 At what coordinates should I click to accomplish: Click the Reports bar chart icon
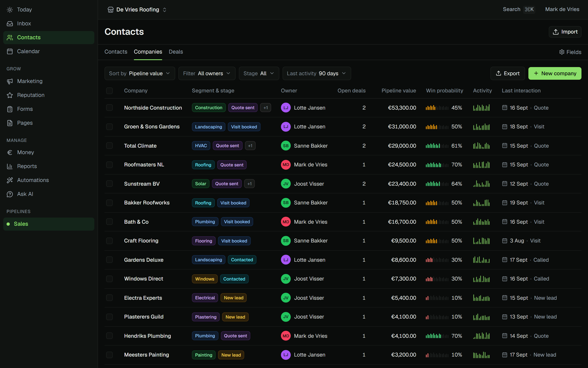point(10,166)
